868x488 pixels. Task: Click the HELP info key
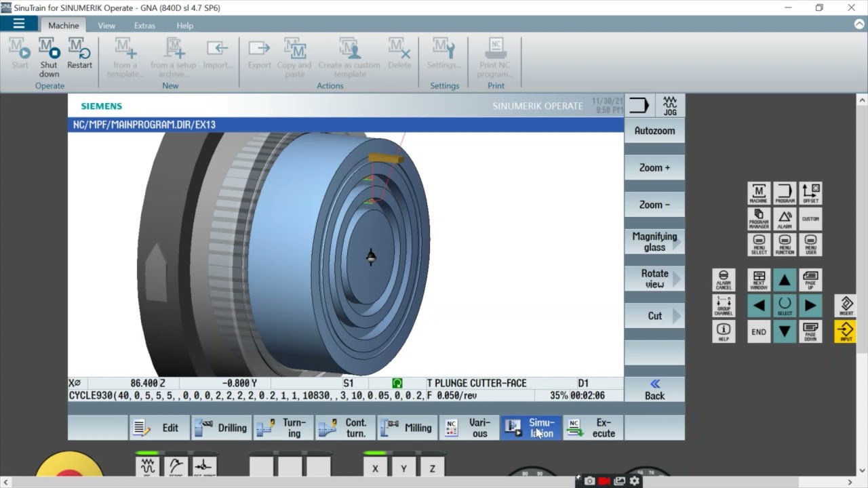click(724, 331)
